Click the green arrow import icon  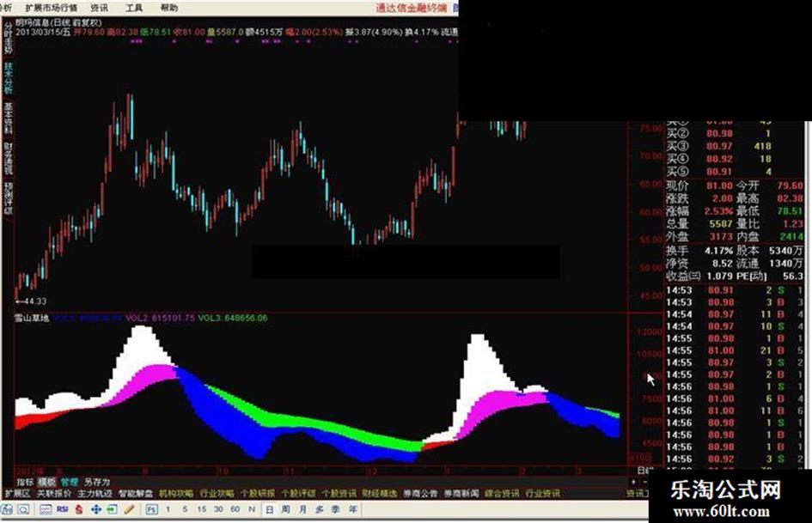tap(113, 509)
